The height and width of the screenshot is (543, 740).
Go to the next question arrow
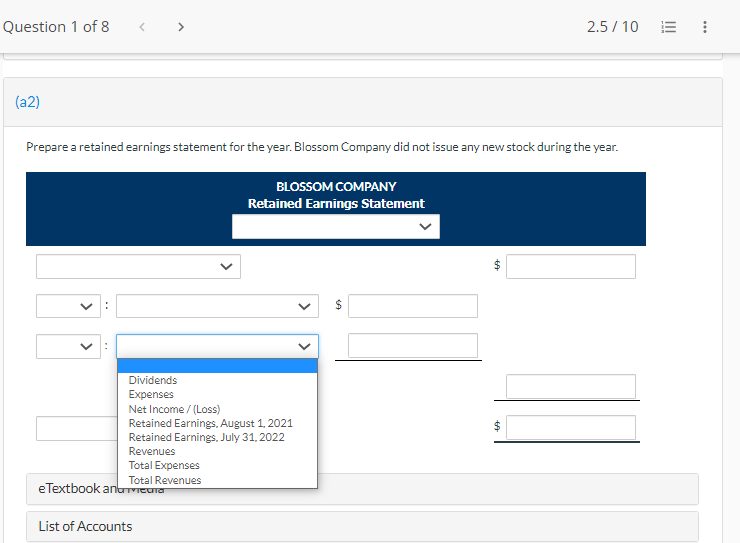(181, 27)
